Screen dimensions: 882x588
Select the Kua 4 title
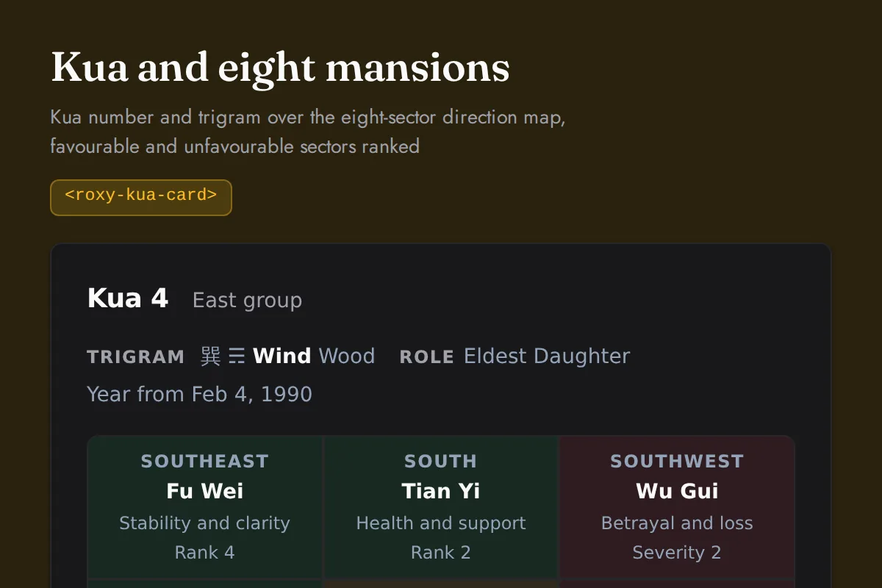pos(127,298)
